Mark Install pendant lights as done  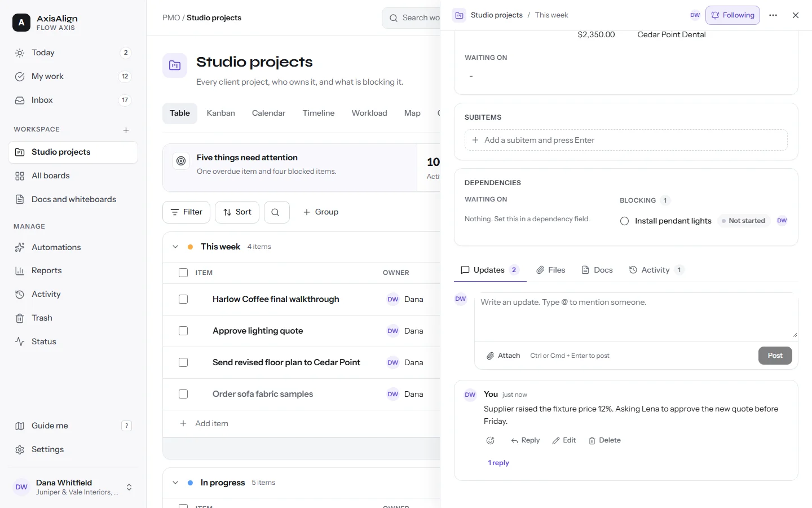tap(624, 221)
